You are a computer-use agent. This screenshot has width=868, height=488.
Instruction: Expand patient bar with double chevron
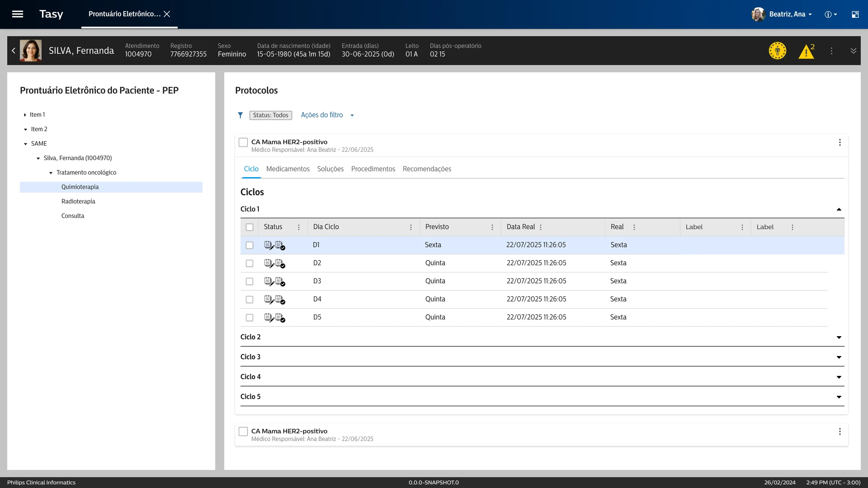click(x=853, y=51)
